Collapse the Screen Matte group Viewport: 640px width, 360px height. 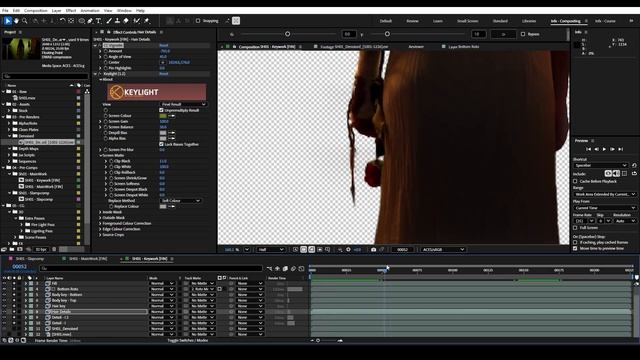[x=100, y=156]
